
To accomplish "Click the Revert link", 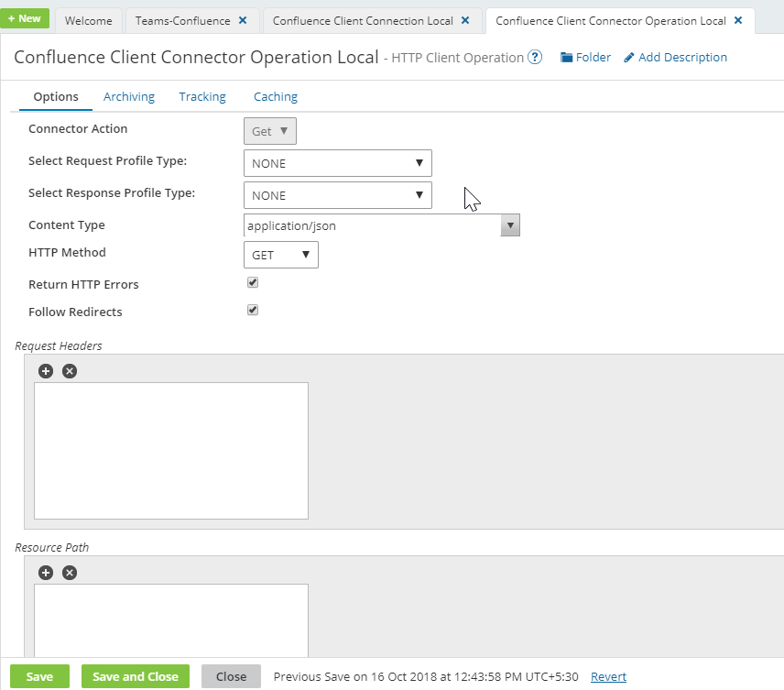I will [x=608, y=676].
